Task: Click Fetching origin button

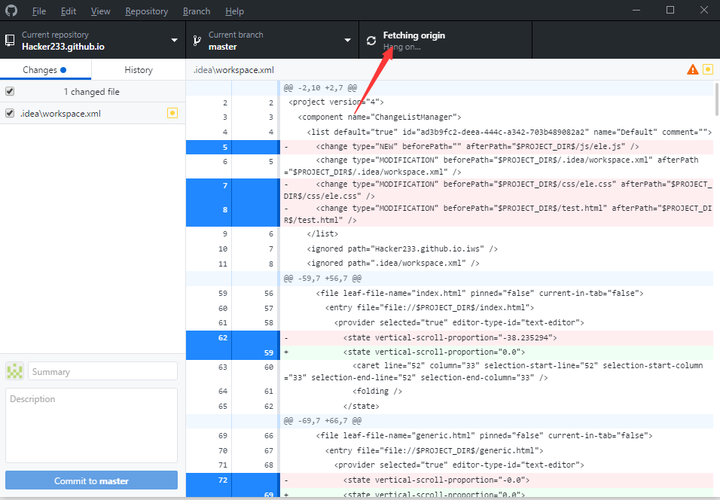Action: (445, 40)
